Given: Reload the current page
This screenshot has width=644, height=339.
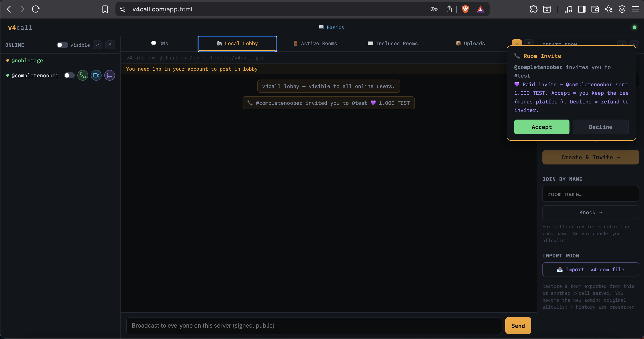Looking at the screenshot, I should tap(36, 9).
